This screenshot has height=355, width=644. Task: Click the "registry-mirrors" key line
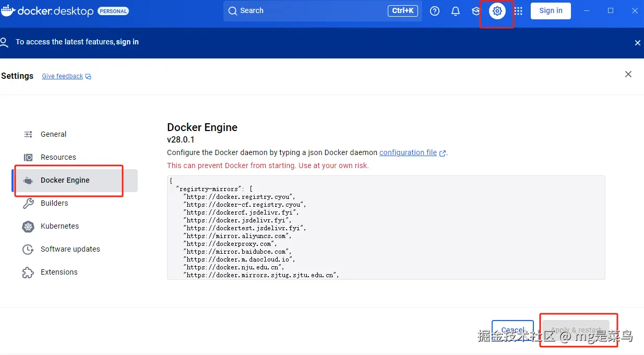point(214,189)
